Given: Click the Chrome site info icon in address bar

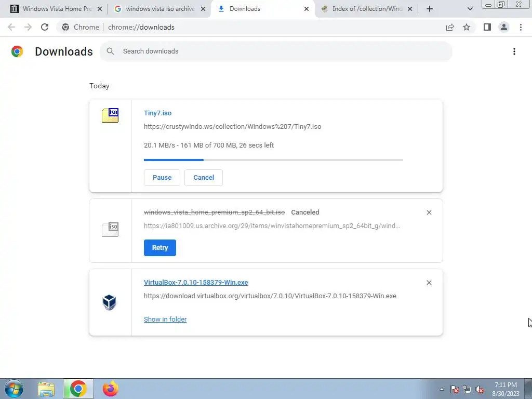Looking at the screenshot, I should [x=65, y=27].
